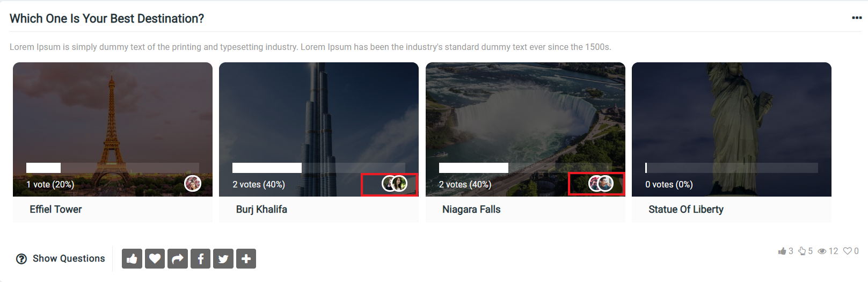Click the Show Questions link
The image size is (868, 282).
coord(69,258)
